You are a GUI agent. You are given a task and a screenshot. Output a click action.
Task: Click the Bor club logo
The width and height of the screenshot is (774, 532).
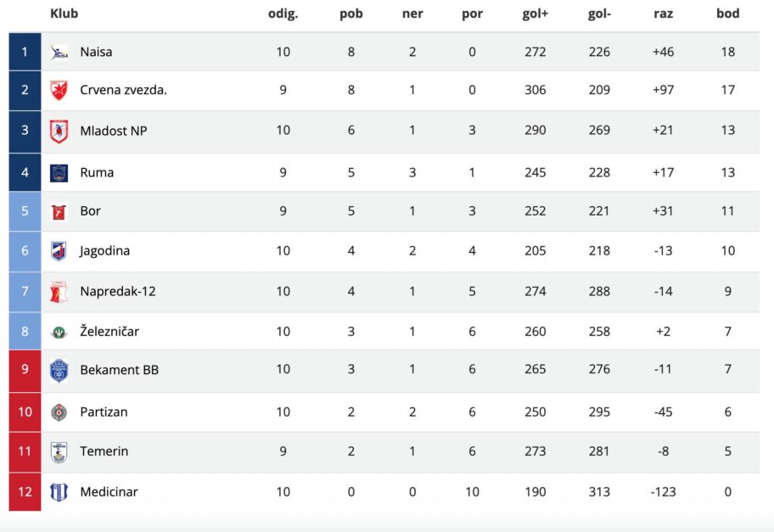coord(59,211)
